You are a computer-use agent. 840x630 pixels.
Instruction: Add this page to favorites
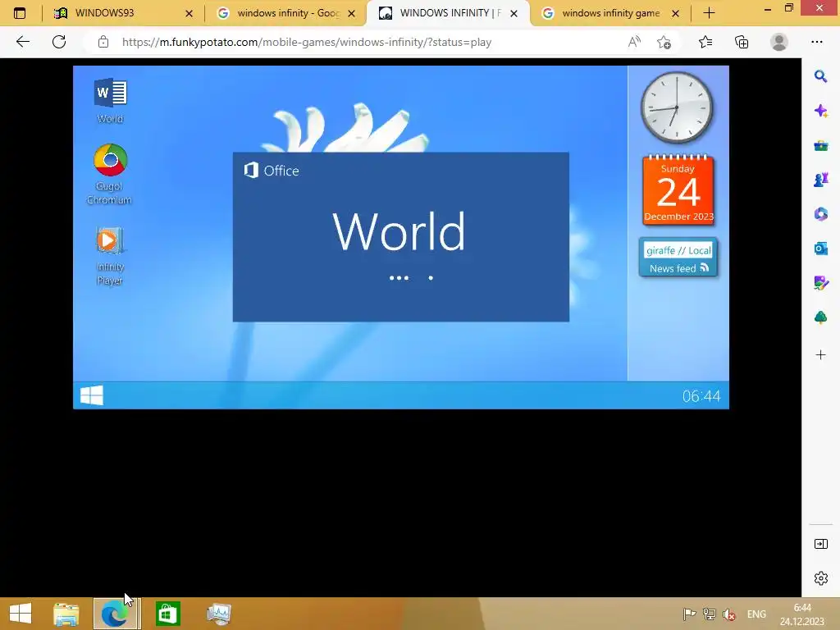[664, 42]
